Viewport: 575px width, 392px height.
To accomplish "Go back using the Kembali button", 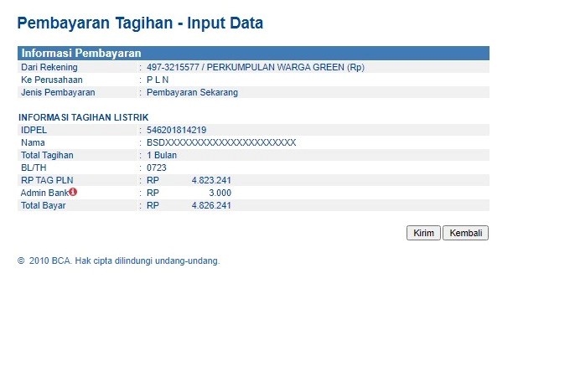I will pos(465,233).
